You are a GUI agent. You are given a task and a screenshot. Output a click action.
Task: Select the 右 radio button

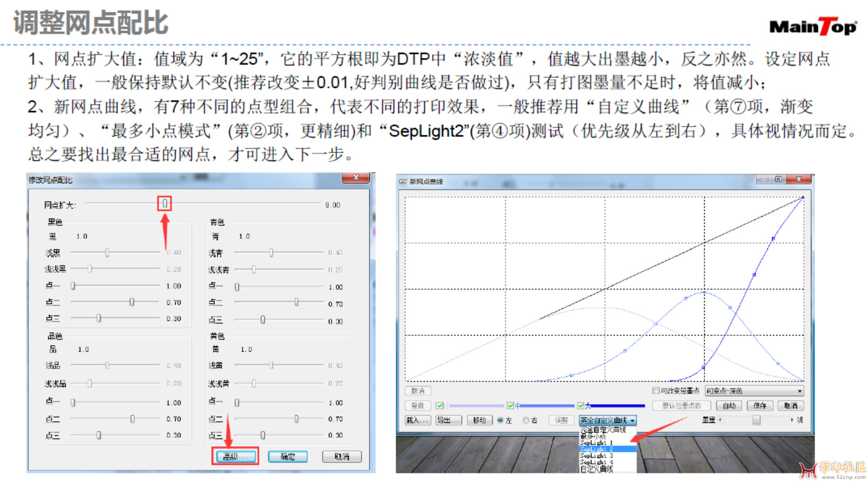coord(526,421)
